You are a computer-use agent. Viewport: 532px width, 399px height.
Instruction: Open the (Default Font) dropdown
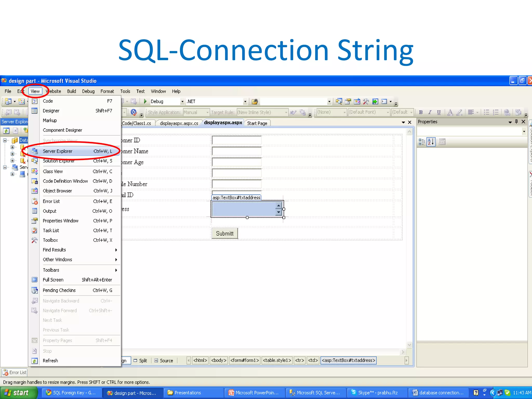click(388, 112)
